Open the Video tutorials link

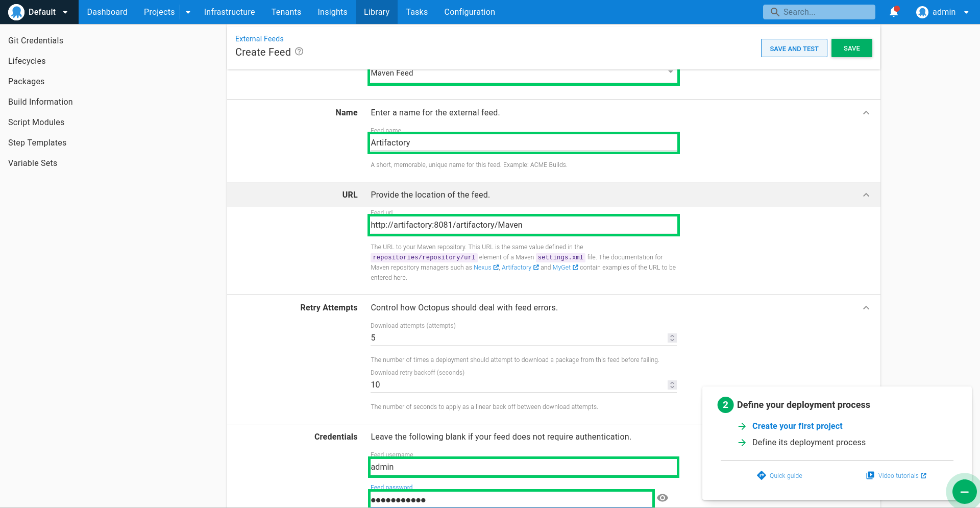click(x=898, y=476)
